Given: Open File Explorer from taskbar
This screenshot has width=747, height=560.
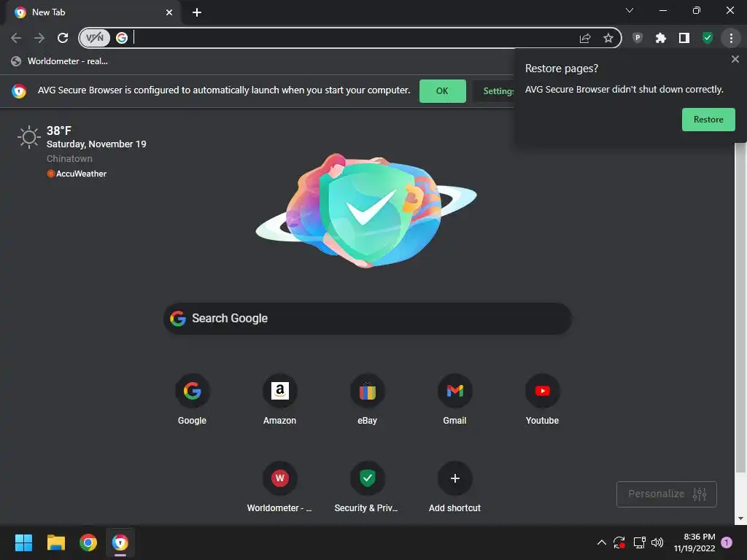Looking at the screenshot, I should click(55, 542).
